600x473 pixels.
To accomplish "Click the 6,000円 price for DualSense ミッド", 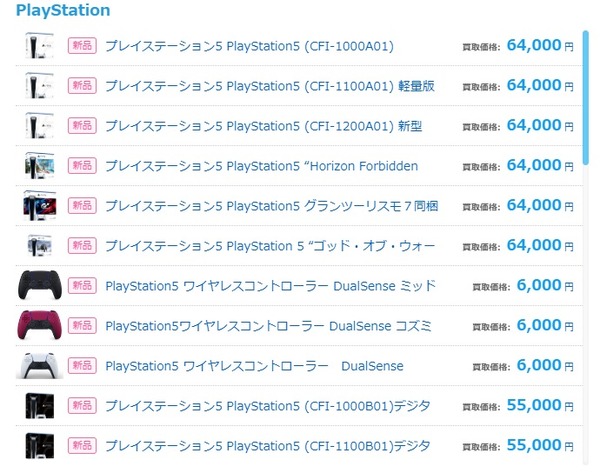I will tap(545, 285).
